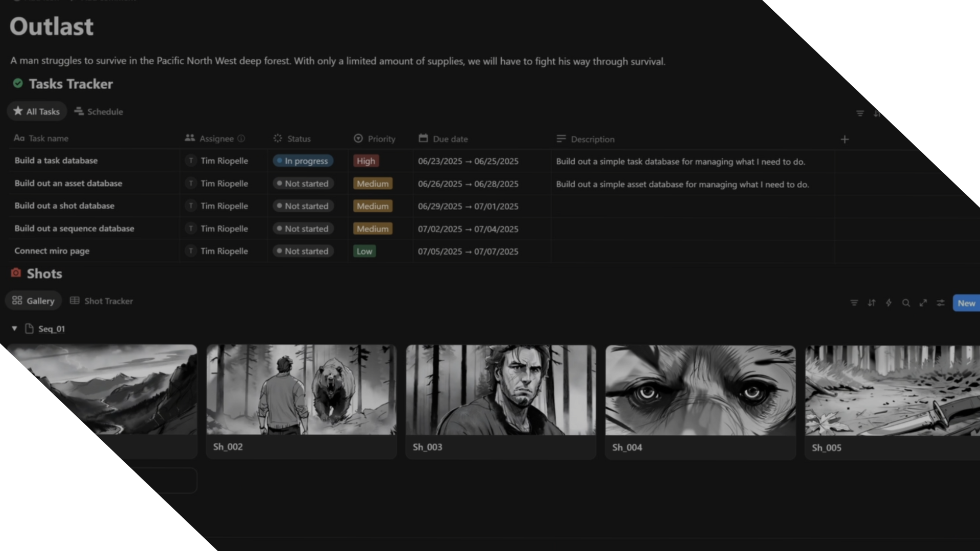Open the Sh_005 knife thumbnail

coord(893,391)
